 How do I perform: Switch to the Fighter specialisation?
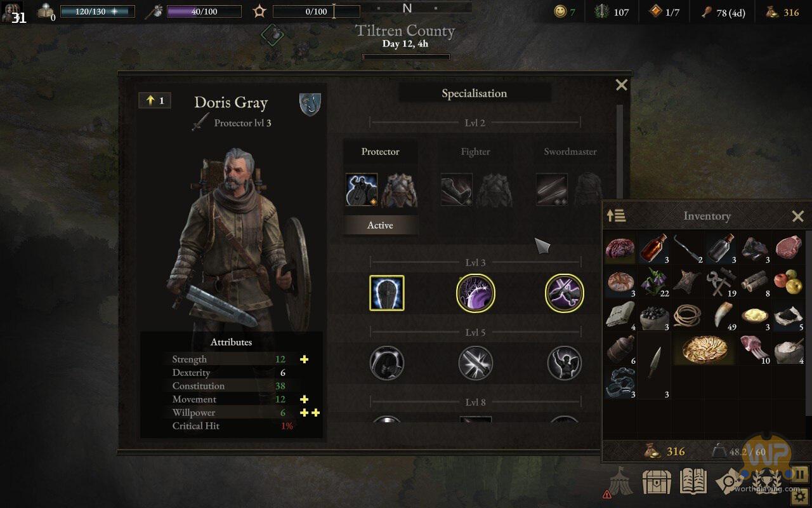pyautogui.click(x=475, y=152)
